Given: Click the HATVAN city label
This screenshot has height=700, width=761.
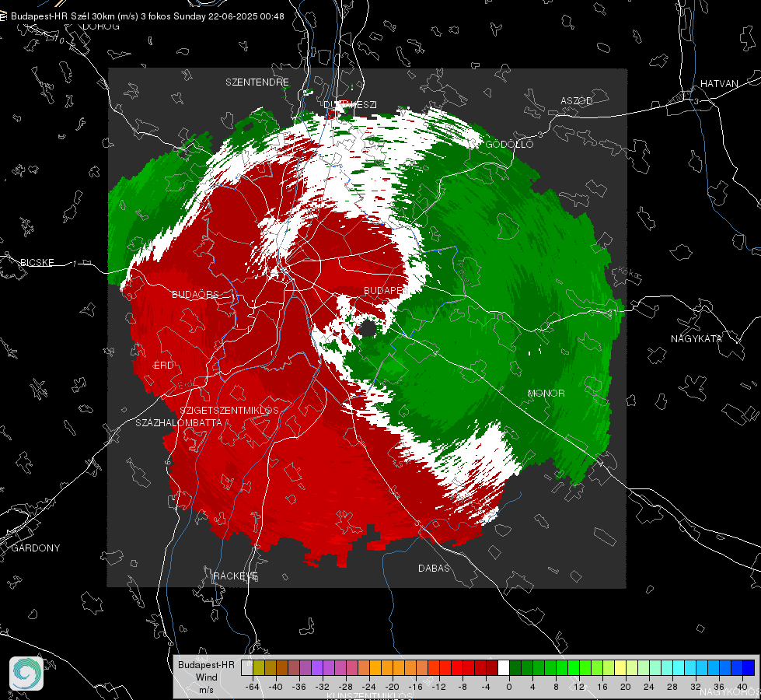Looking at the screenshot, I should [719, 84].
